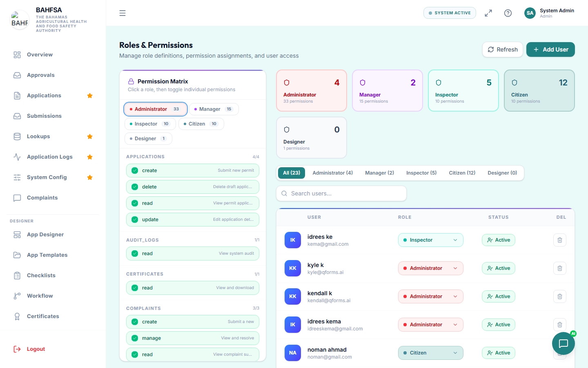The height and width of the screenshot is (368, 588).
Task: Click the Applications favorite star
Action: point(90,96)
